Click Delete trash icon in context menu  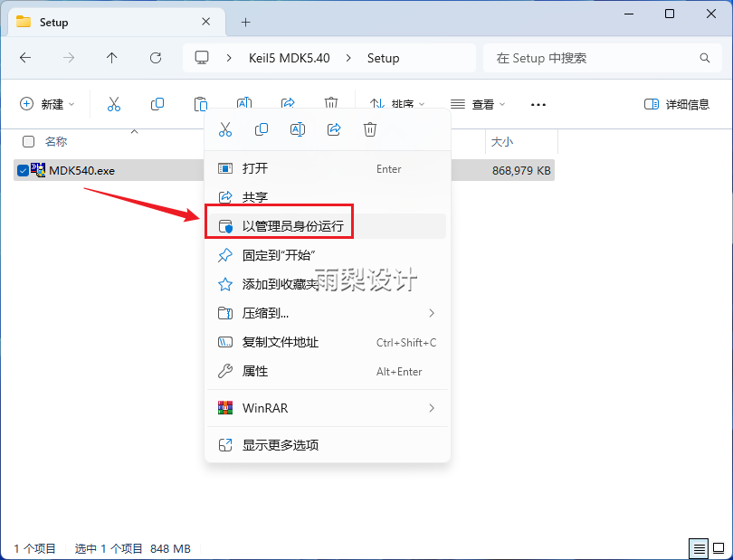click(370, 129)
